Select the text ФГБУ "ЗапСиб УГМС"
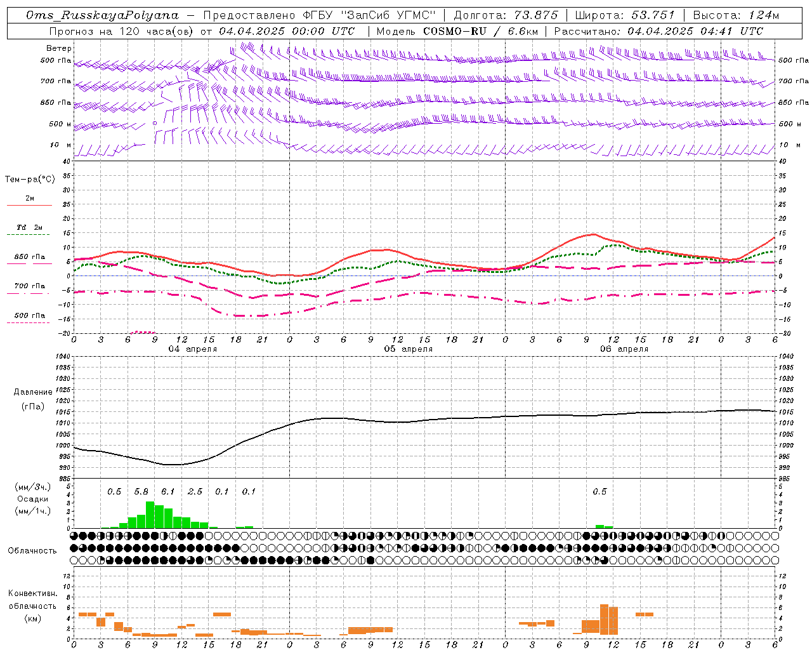Screen dimensions: 812x650 (369, 15)
